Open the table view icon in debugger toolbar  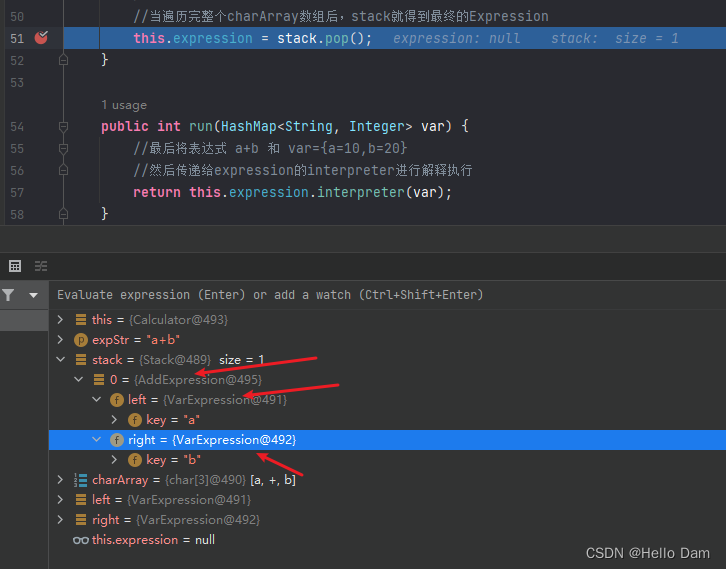(15, 266)
